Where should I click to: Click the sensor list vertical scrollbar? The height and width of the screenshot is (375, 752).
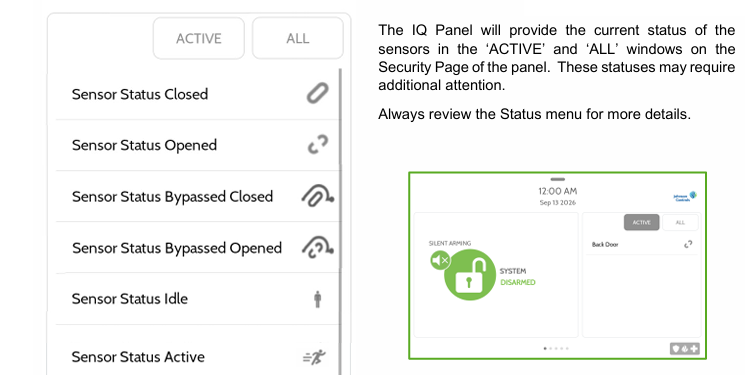point(341,221)
